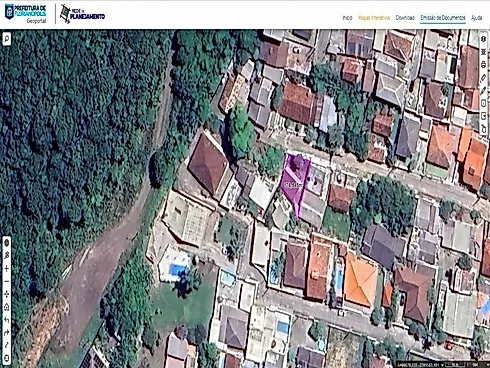
Task: Click the highlighted purple parcel on map
Action: [295, 183]
